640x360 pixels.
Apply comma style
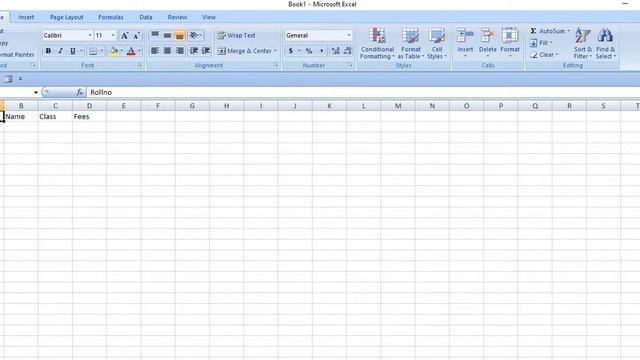tap(321, 51)
